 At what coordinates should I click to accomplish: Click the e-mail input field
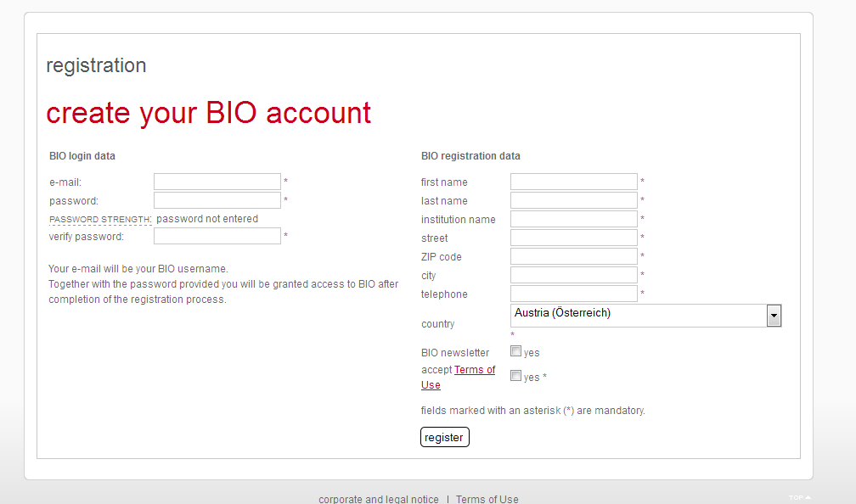[217, 182]
